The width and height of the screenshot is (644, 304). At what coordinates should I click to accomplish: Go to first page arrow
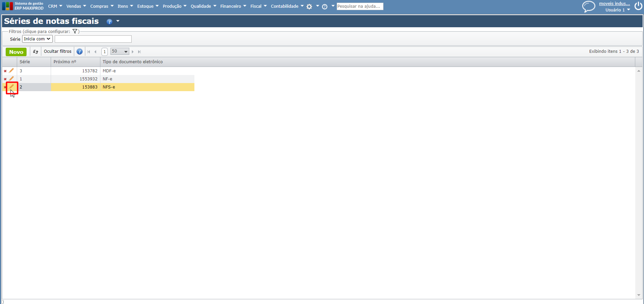pyautogui.click(x=89, y=52)
